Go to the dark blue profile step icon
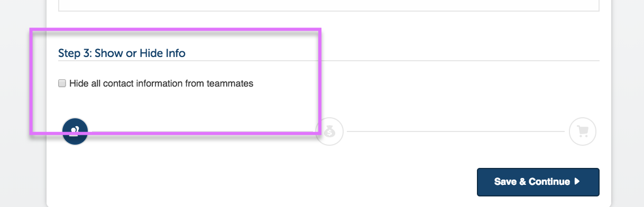 (75, 131)
